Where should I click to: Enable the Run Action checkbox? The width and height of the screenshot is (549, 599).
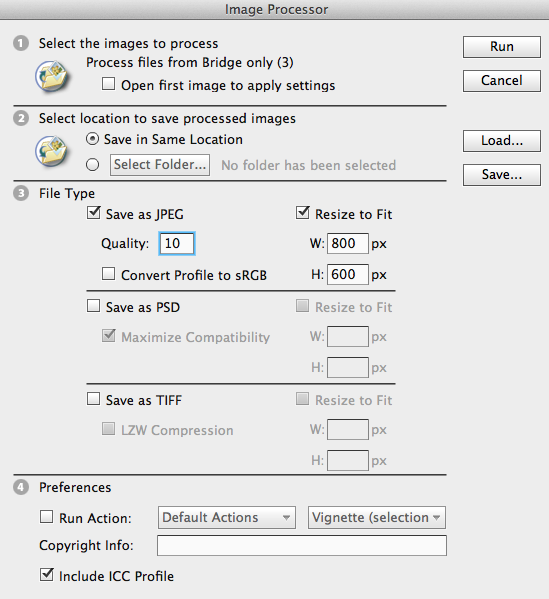pyautogui.click(x=47, y=516)
